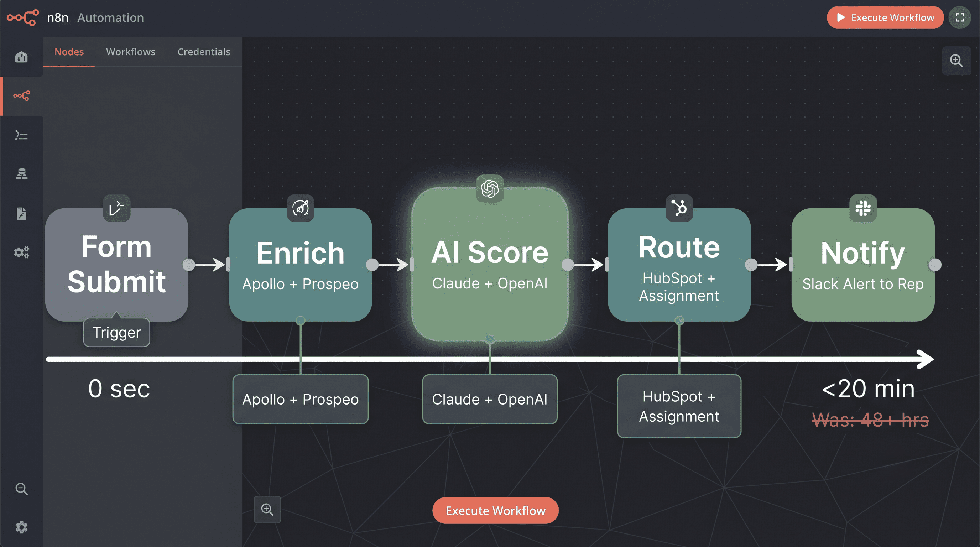Click bottom connector dot of AI Score node
Viewport: 980px width, 547px height.
[x=490, y=340]
